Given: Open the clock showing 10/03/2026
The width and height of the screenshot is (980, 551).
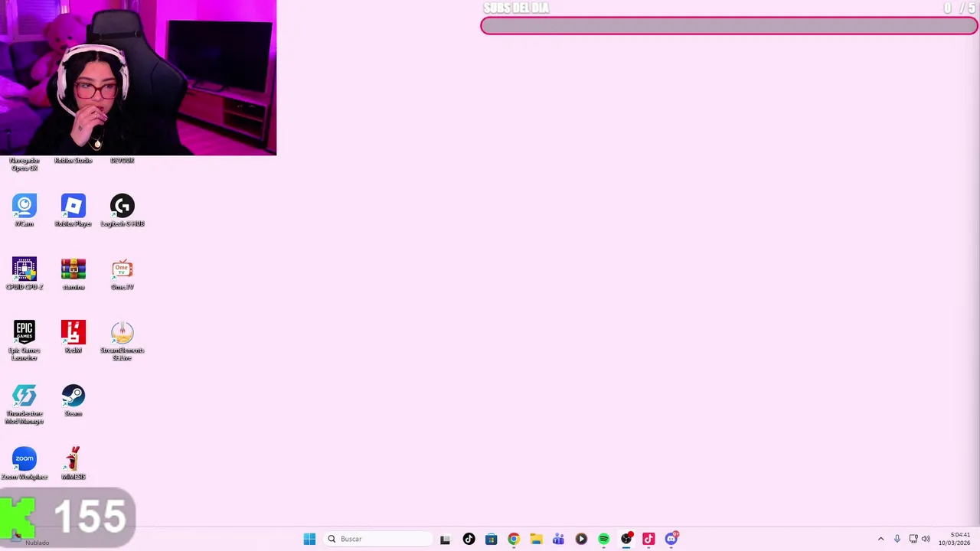Looking at the screenshot, I should tap(955, 539).
